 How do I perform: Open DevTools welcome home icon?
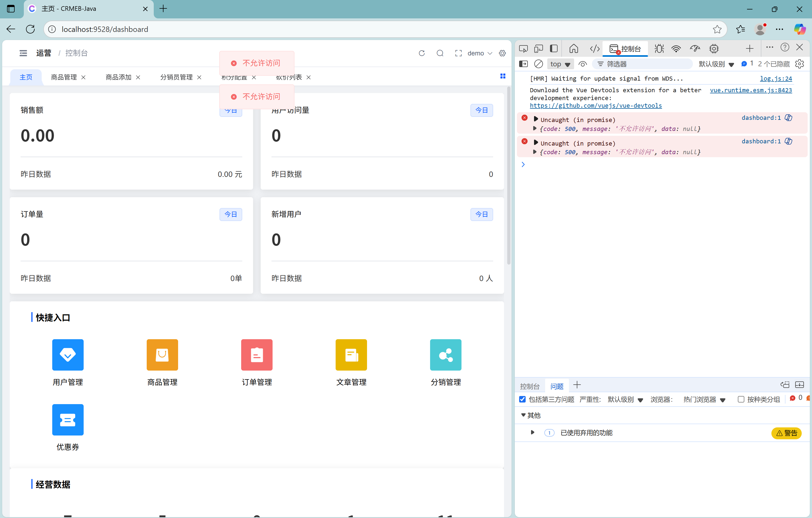click(x=574, y=48)
